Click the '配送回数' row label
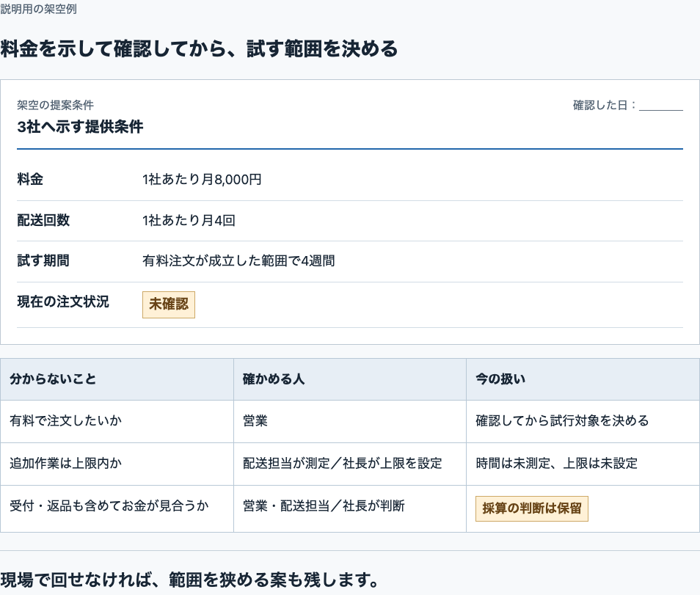Screen dimensions: 700x595 pyautogui.click(x=43, y=220)
